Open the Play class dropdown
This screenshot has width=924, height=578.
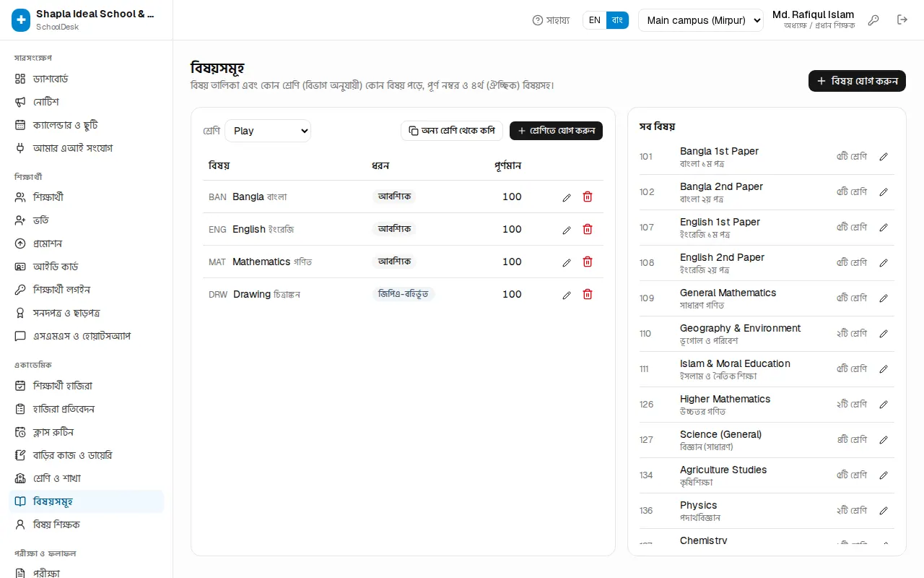(268, 131)
